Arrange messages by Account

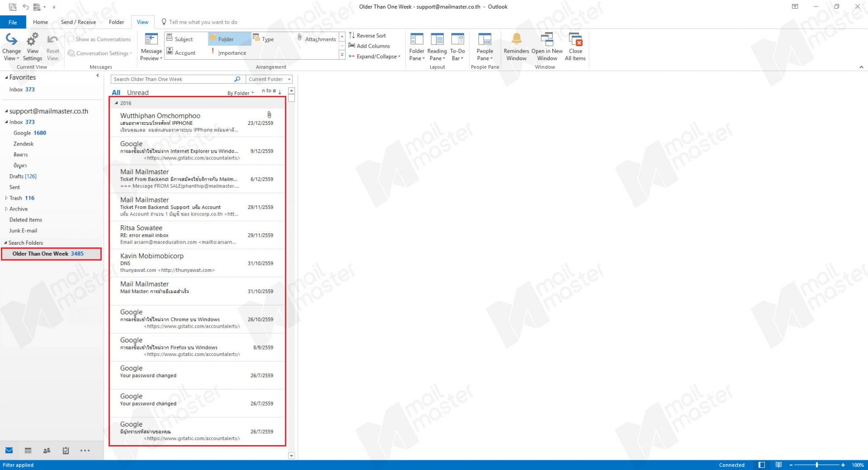181,53
